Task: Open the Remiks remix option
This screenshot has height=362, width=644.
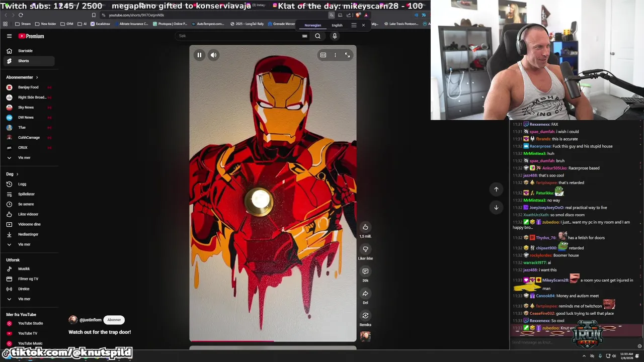Action: [365, 316]
